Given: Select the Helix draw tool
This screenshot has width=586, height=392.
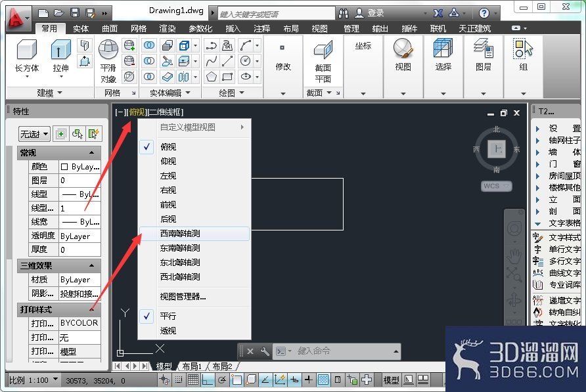Looking at the screenshot, I should point(227,45).
